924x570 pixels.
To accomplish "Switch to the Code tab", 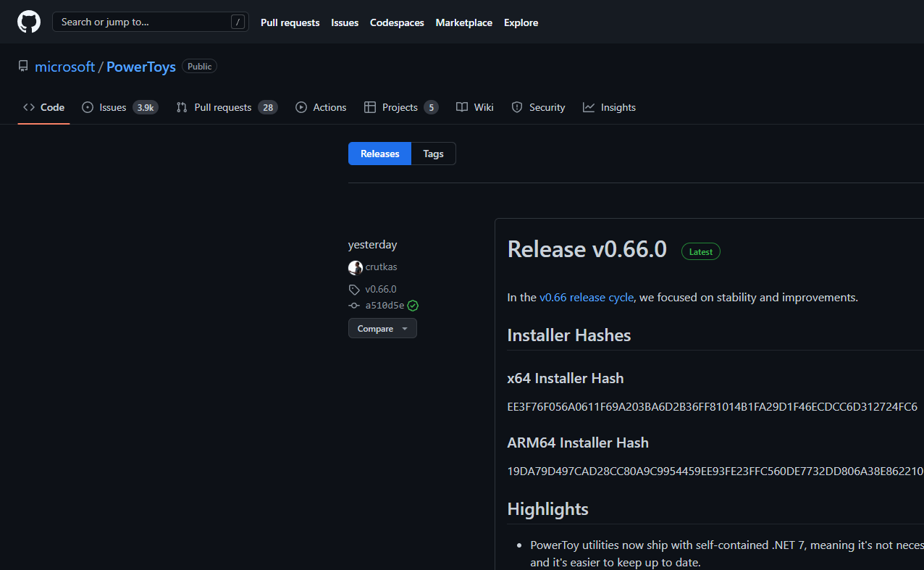I will click(x=43, y=107).
